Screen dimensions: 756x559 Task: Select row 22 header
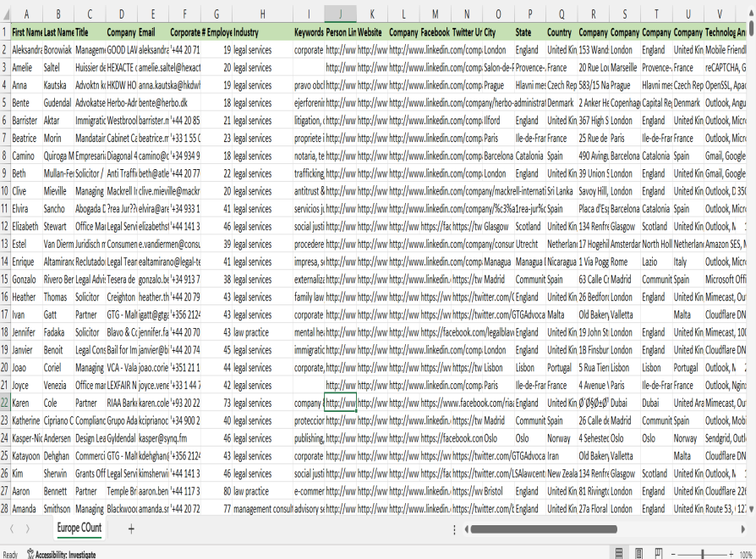point(5,403)
